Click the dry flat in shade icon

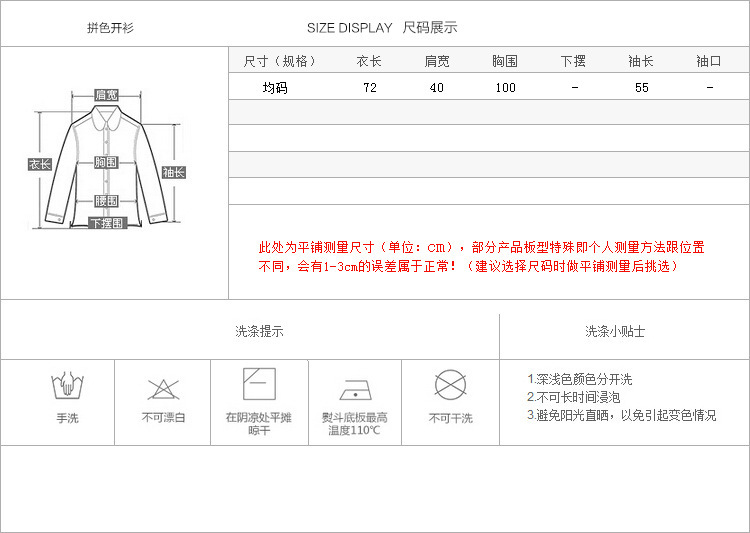click(259, 384)
